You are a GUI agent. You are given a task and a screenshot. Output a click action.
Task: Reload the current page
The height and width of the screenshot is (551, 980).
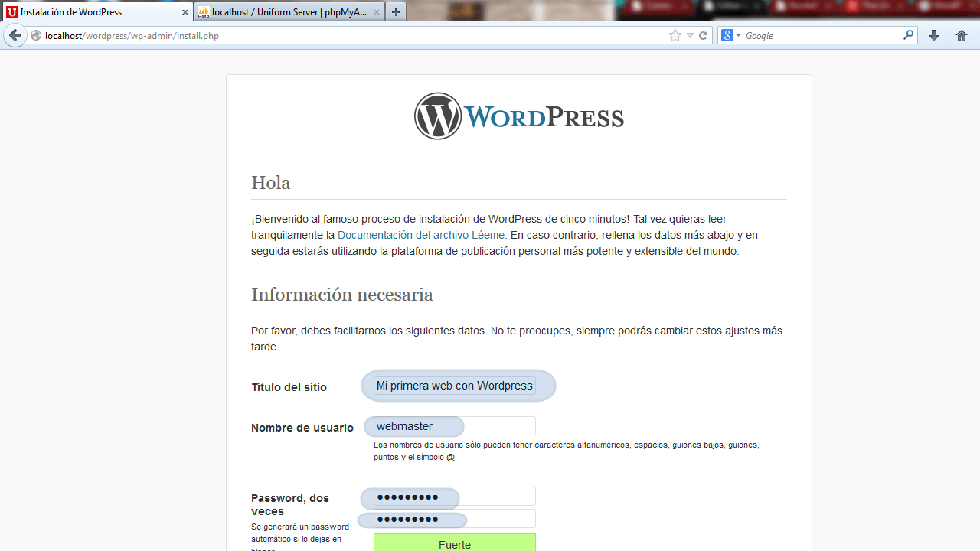tap(703, 35)
